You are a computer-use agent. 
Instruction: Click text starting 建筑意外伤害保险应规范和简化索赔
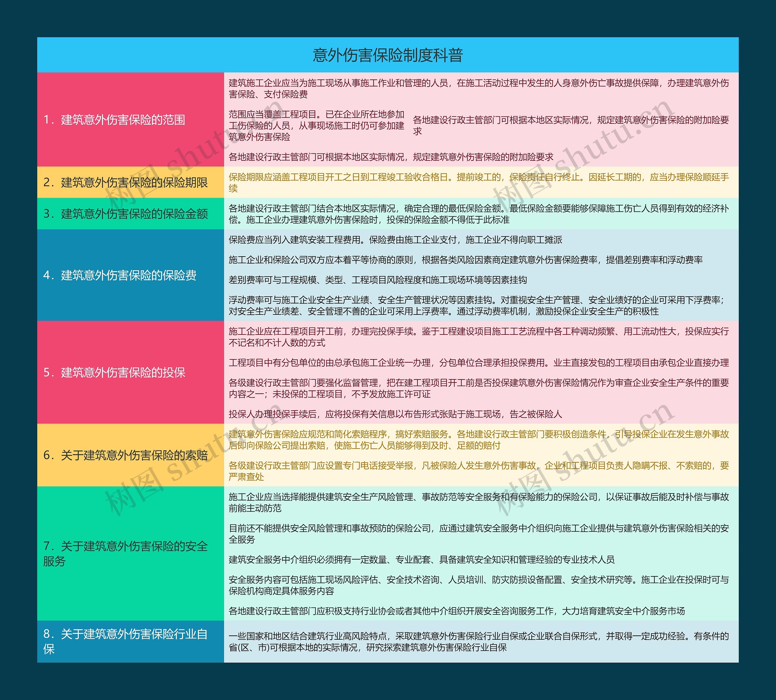pos(479,439)
